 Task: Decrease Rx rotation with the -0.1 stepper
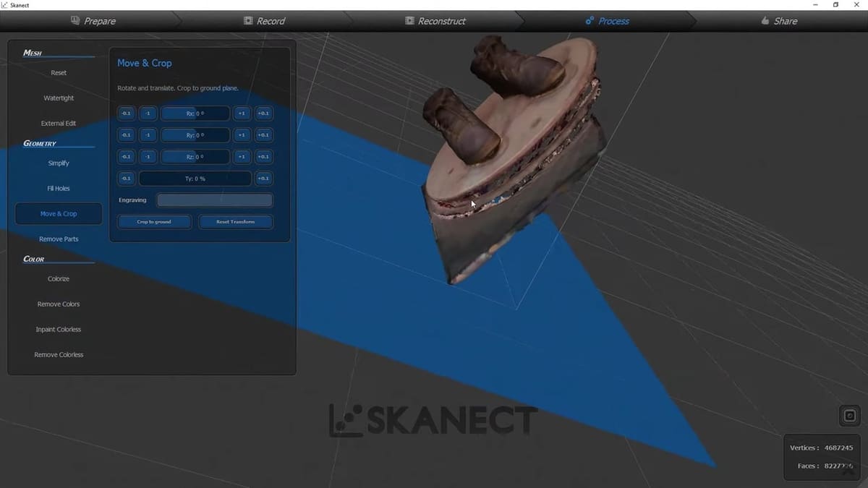pos(126,113)
